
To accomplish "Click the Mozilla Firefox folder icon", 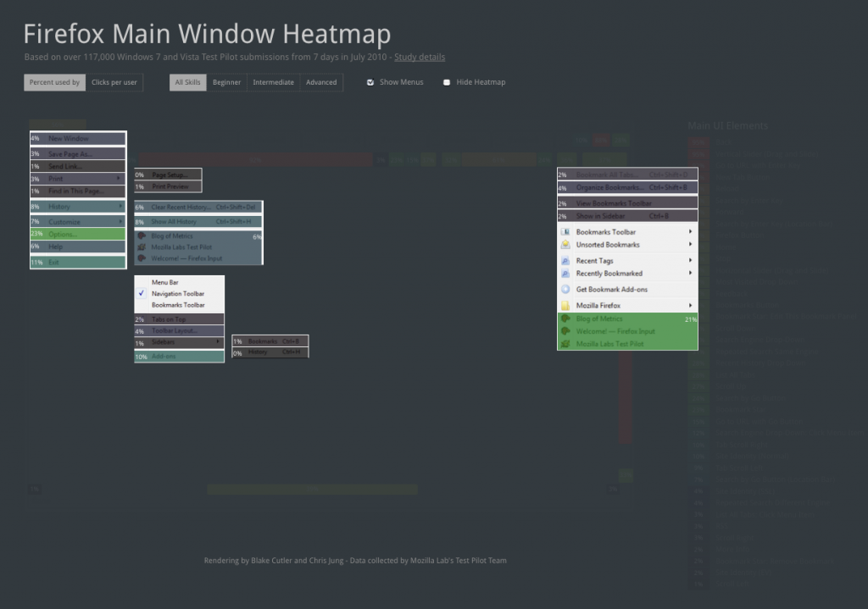I will pos(565,305).
